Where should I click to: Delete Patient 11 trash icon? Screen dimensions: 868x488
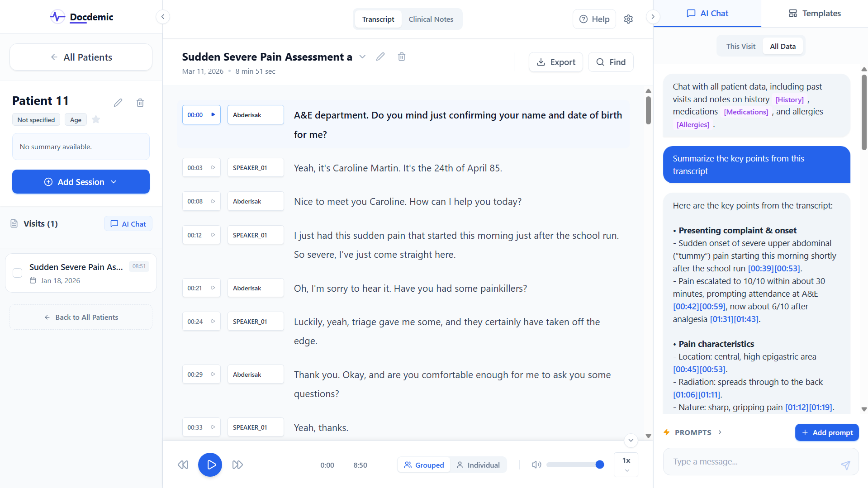pos(140,103)
